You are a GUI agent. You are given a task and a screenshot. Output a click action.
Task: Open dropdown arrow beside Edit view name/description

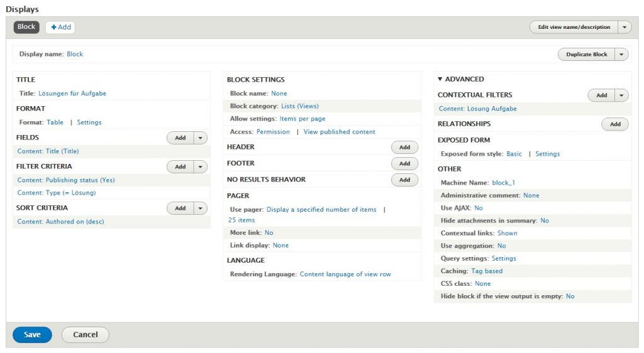pos(624,27)
